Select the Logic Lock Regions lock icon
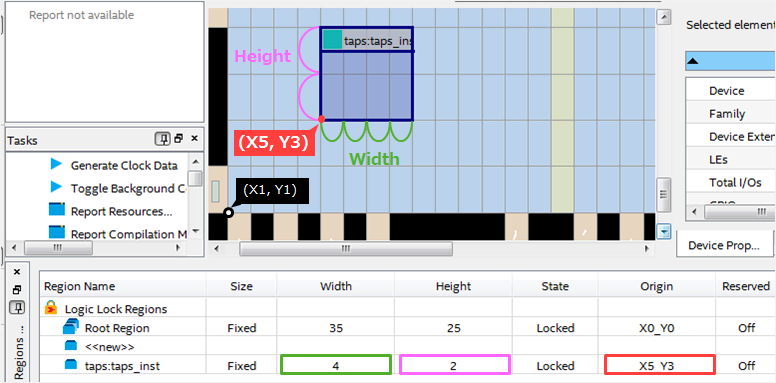Image resolution: width=776 pixels, height=383 pixels. tap(50, 309)
